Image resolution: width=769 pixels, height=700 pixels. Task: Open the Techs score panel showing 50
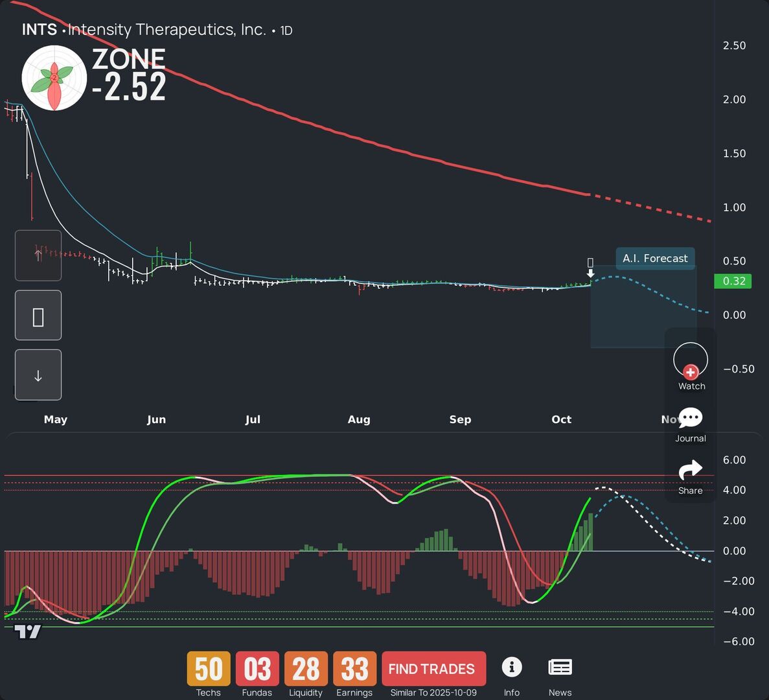coord(208,668)
